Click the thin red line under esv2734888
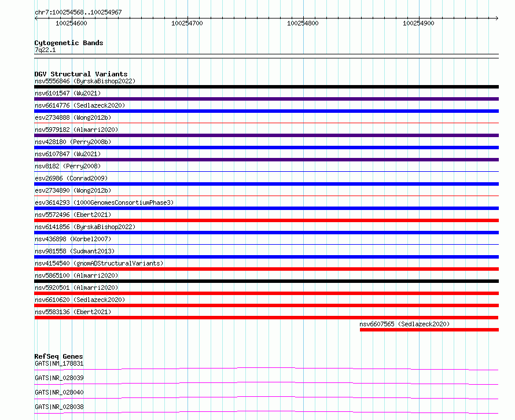 266,123
